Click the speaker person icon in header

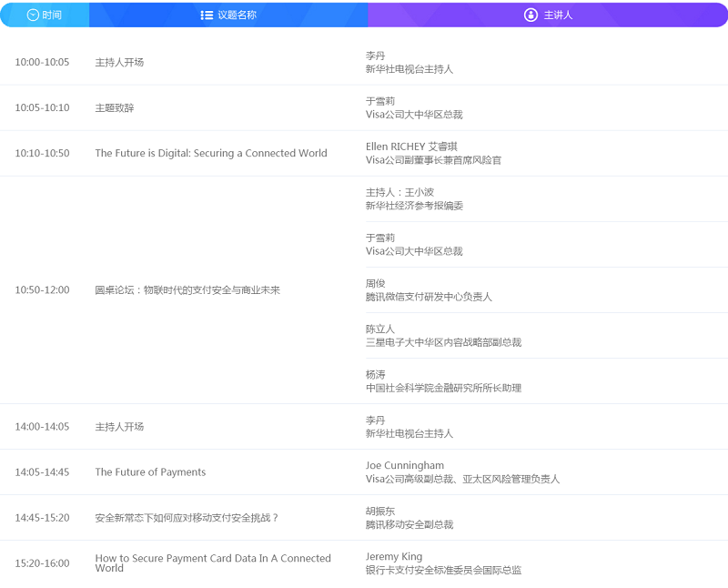point(531,15)
